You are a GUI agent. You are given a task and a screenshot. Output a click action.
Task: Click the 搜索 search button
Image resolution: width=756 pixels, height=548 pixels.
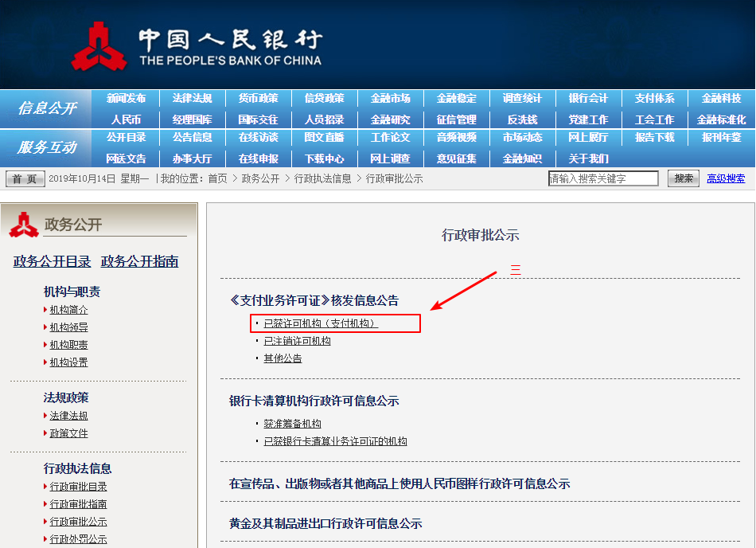pyautogui.click(x=683, y=178)
